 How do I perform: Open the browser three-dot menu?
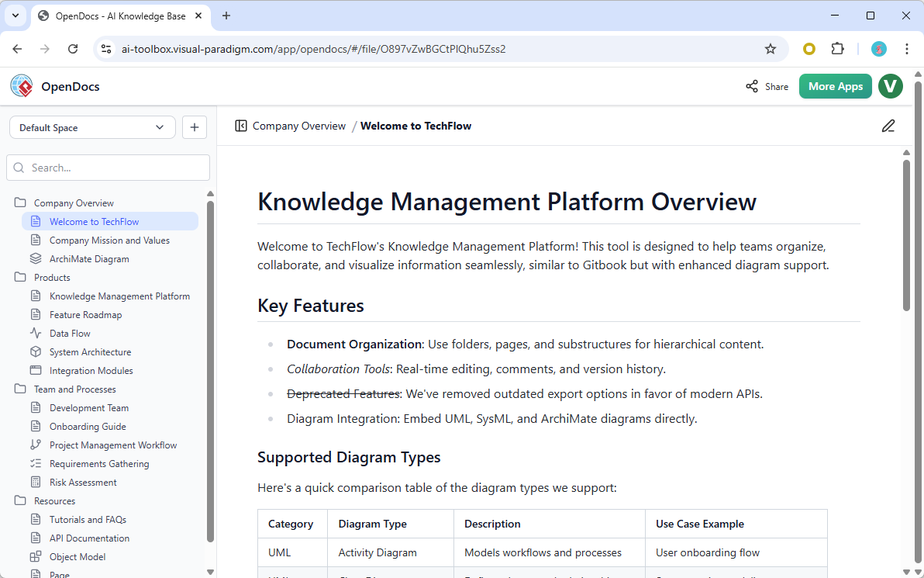click(x=906, y=48)
